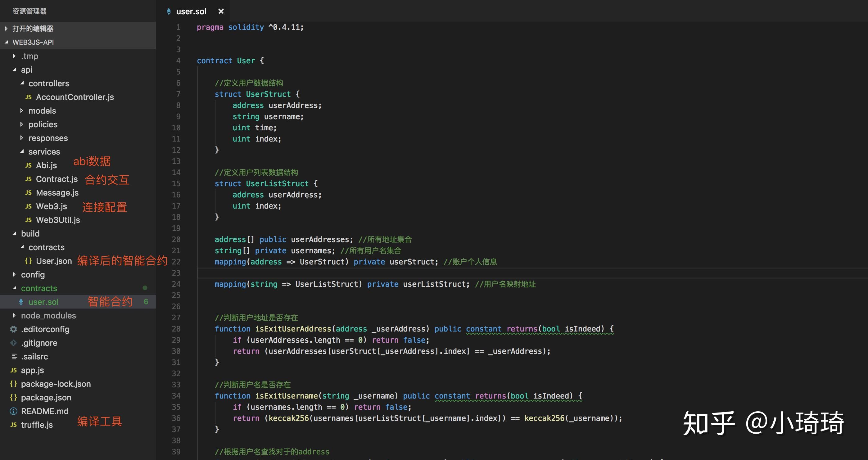Open Message.js file
This screenshot has width=868, height=460.
tap(57, 193)
